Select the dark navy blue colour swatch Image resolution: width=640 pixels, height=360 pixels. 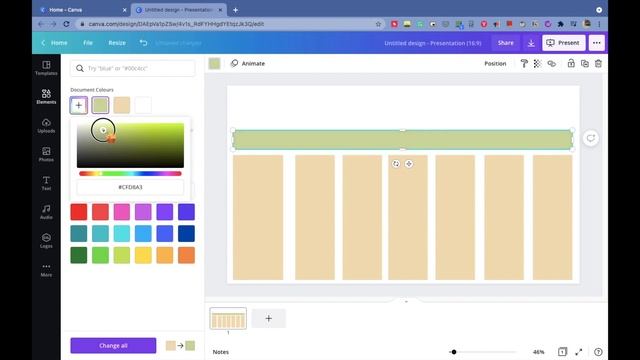pyautogui.click(x=186, y=233)
